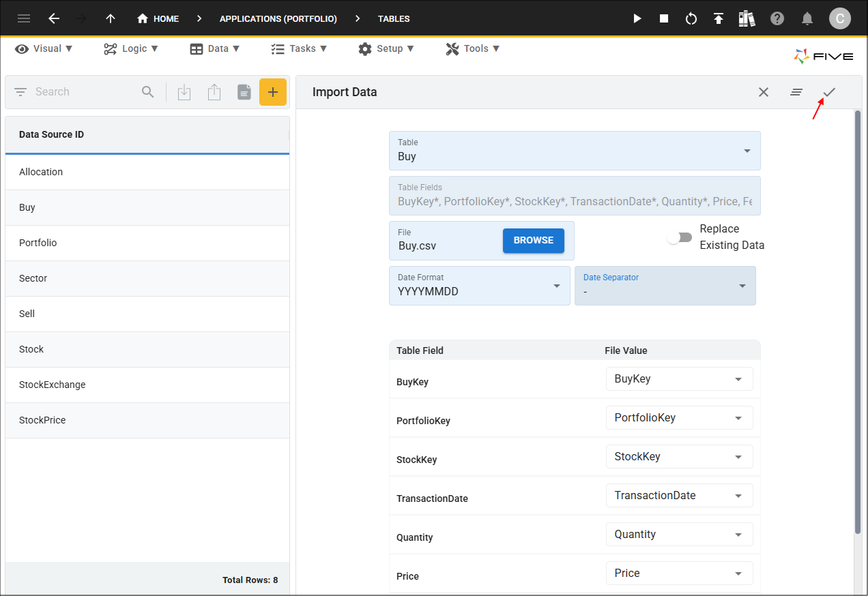This screenshot has height=596, width=868.
Task: Open the Setup menu
Action: (386, 48)
